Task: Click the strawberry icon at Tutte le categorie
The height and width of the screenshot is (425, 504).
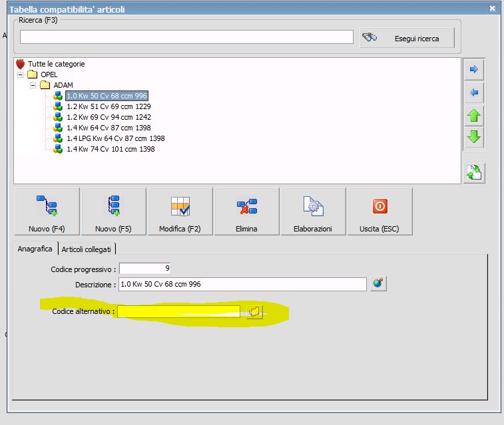Action: coord(20,64)
